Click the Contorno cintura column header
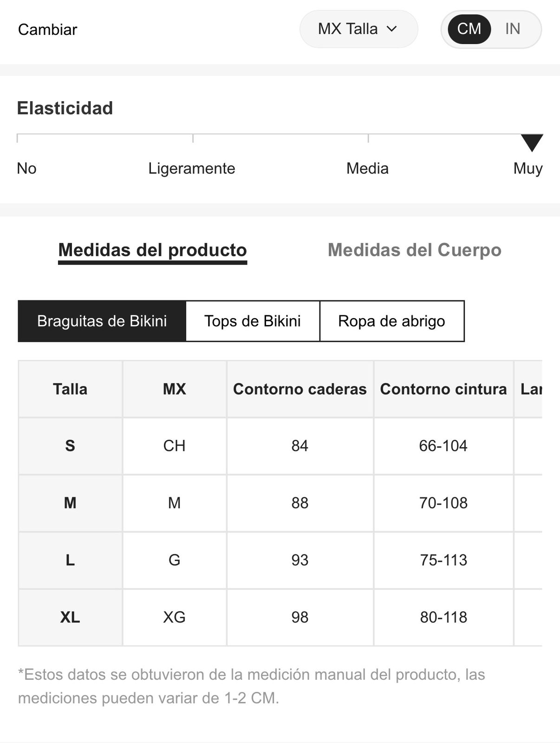 (443, 389)
